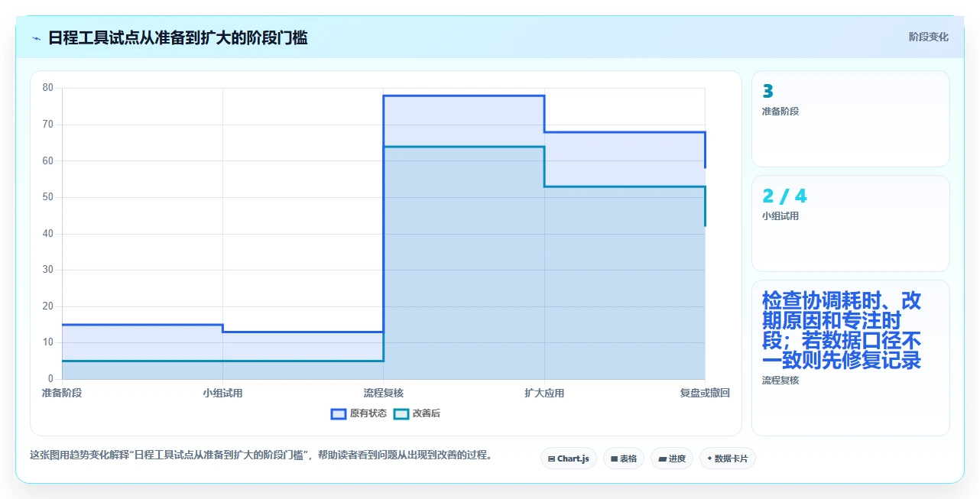
Task: Click the 进度 tag button
Action: [672, 458]
